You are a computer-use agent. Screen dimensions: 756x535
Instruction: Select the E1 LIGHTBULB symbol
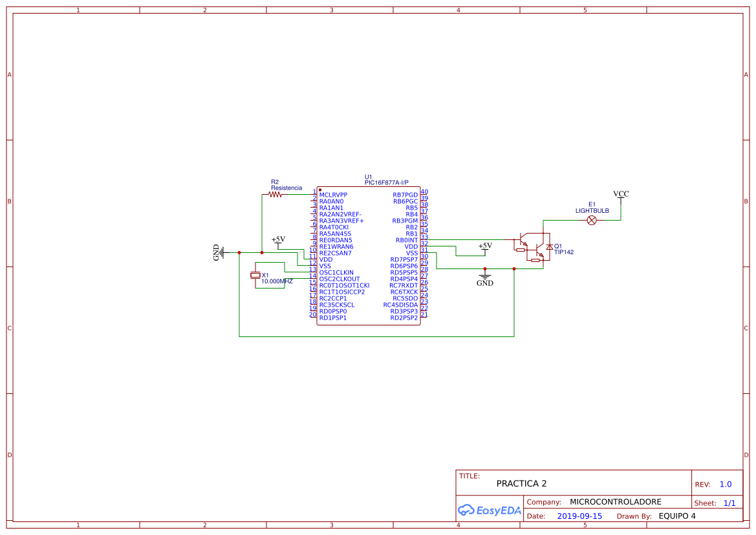[x=591, y=220]
